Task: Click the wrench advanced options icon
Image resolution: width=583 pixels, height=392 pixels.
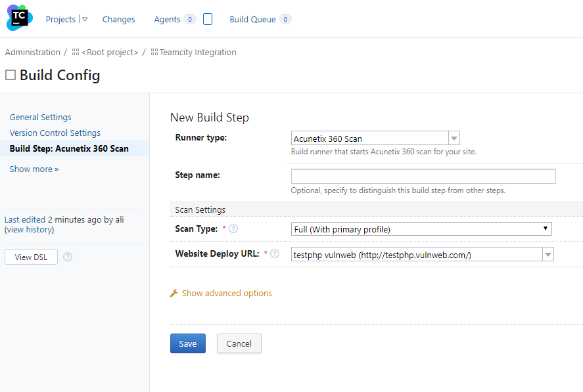Action: [x=174, y=294]
